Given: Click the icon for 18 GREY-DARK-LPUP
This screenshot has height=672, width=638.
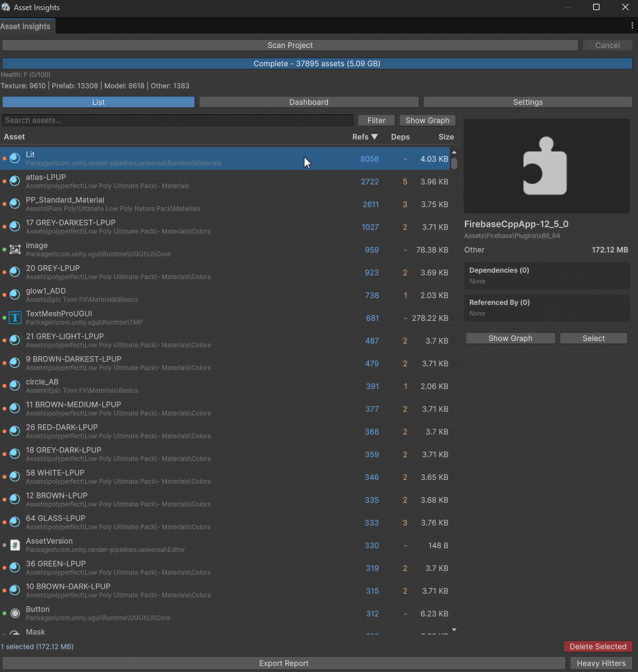Looking at the screenshot, I should tap(15, 453).
